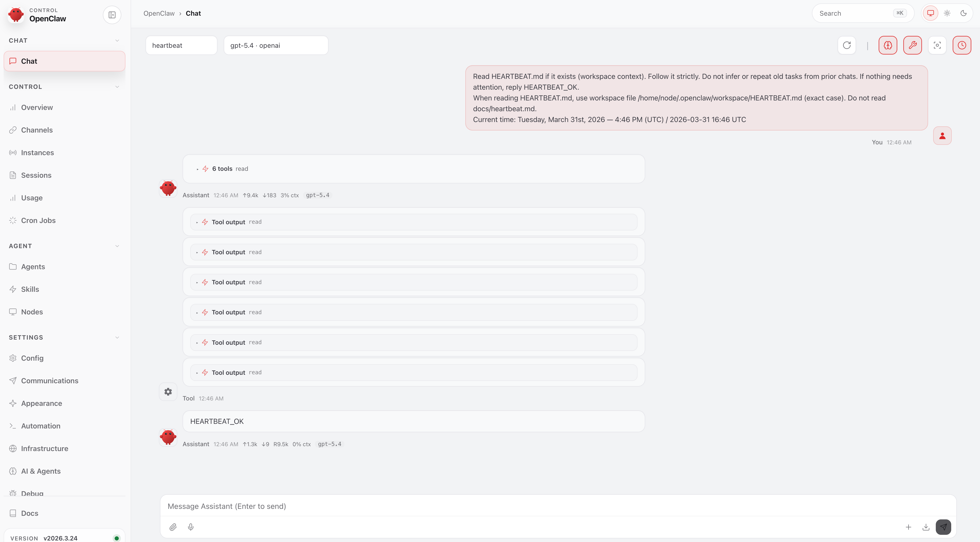This screenshot has height=542, width=980.
Task: Open Instances in sidebar
Action: [64, 153]
